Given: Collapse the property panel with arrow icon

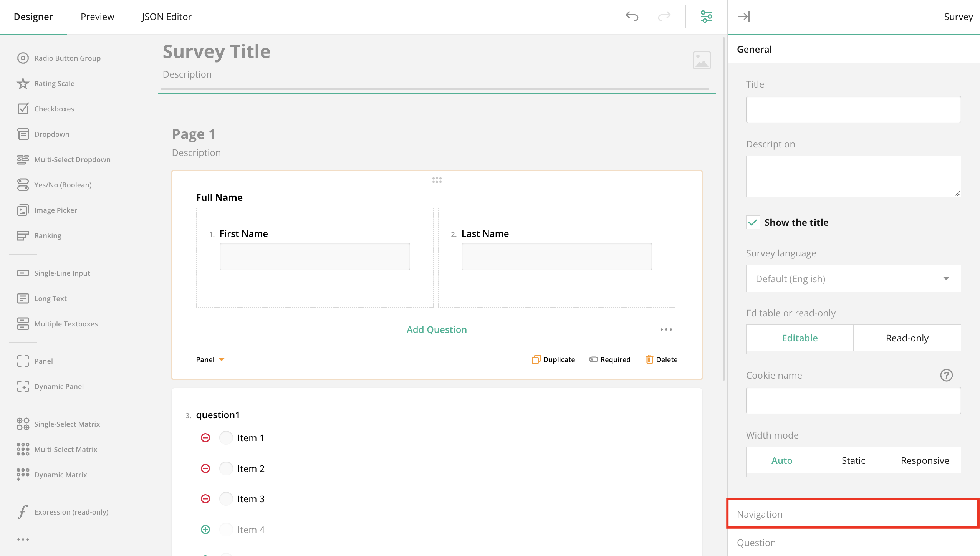Looking at the screenshot, I should [743, 16].
